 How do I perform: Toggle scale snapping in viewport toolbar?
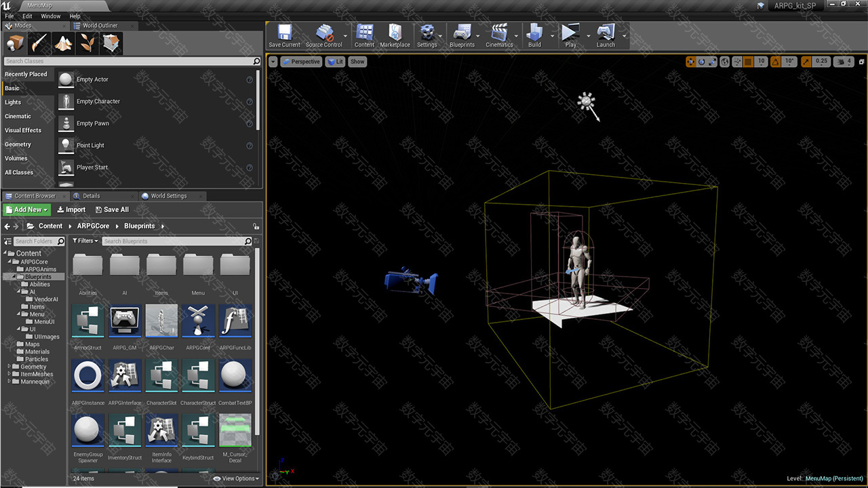tap(806, 62)
